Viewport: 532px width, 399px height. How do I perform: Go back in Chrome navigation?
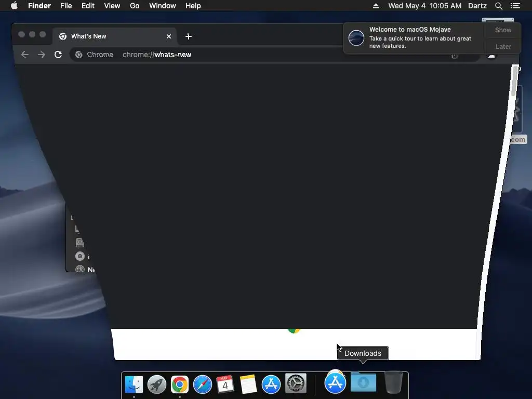tap(25, 54)
